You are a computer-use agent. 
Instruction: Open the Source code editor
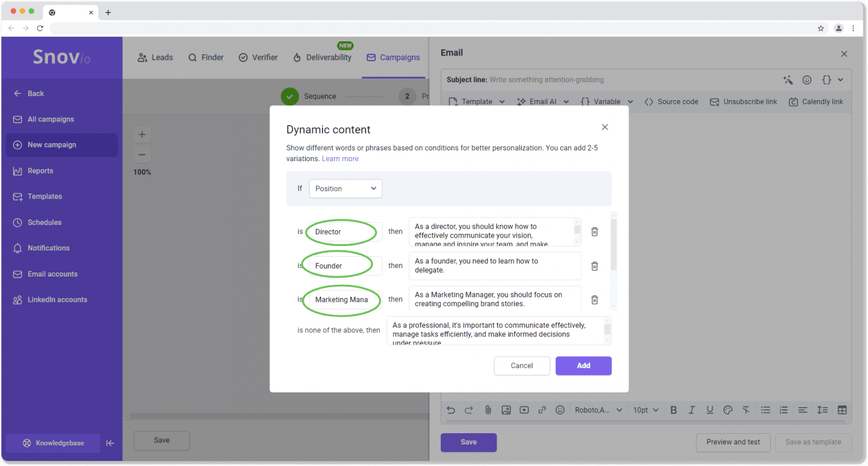(671, 101)
